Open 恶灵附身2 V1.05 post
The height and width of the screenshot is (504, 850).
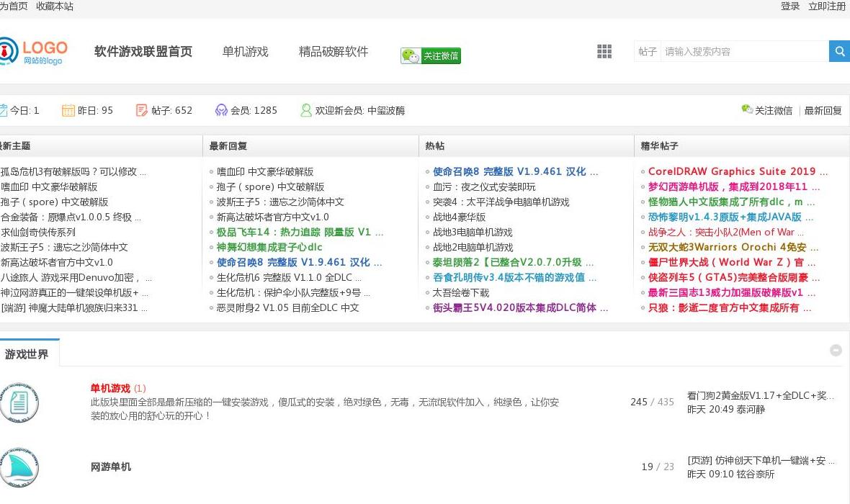[288, 308]
